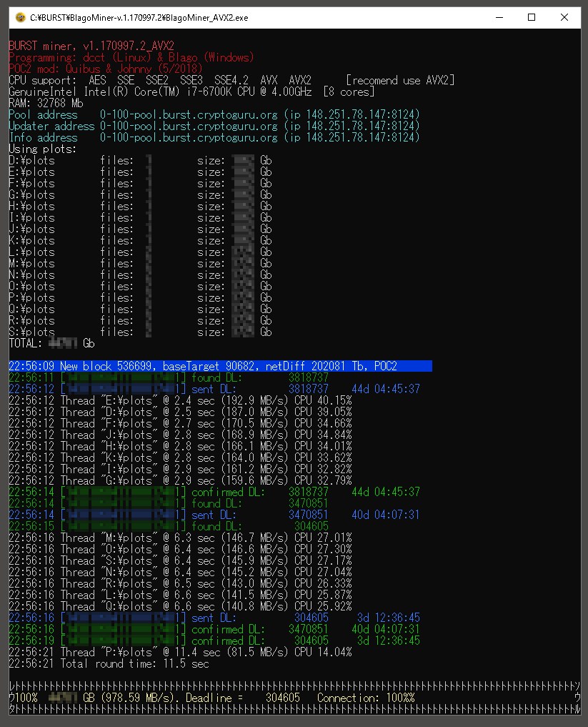
Task: Click the BURST miner version heading
Action: coord(91,46)
